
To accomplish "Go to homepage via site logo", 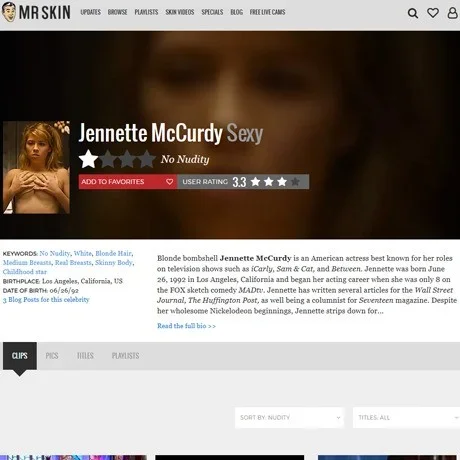I will (x=36, y=12).
